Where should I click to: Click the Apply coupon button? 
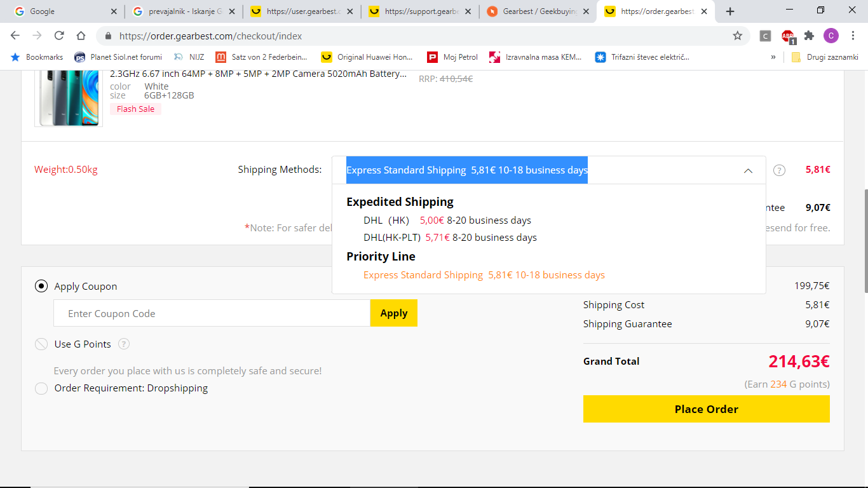point(394,313)
